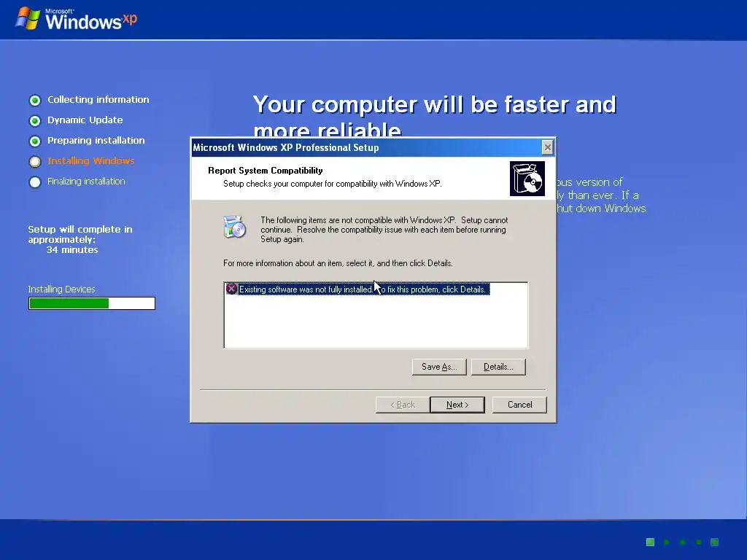The height and width of the screenshot is (560, 747).
Task: Click the Details... button
Action: pyautogui.click(x=498, y=367)
